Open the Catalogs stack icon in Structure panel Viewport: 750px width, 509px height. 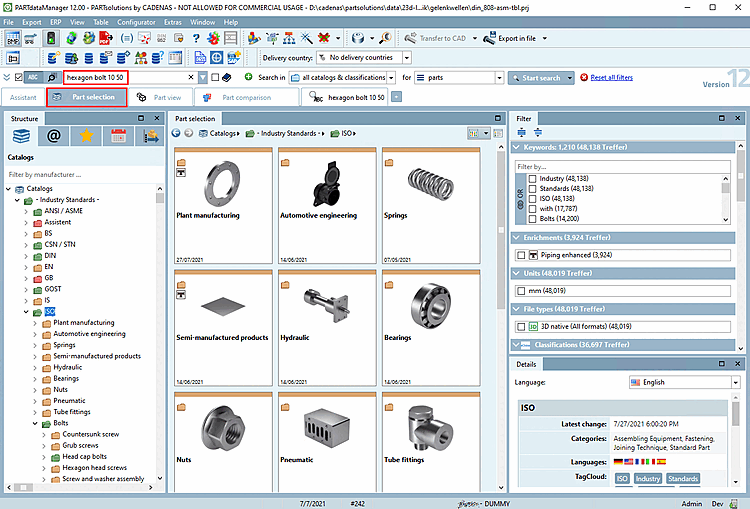(22, 136)
